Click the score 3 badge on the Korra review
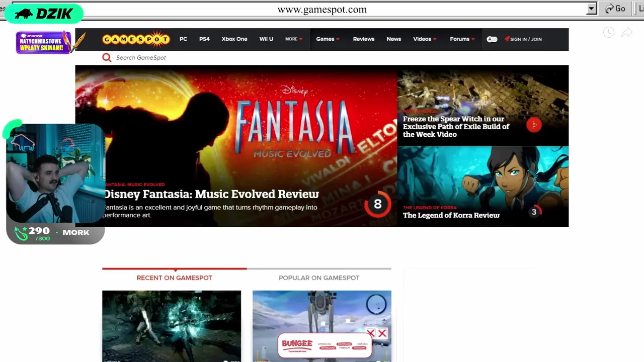The width and height of the screenshot is (644, 362). 534,212
